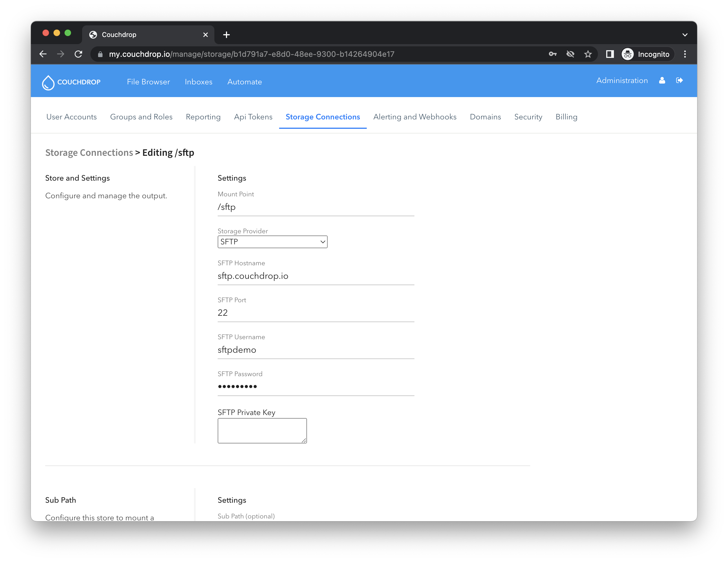Viewport: 728px width, 562px height.
Task: Open Alerting and Webhooks tab
Action: click(x=415, y=117)
